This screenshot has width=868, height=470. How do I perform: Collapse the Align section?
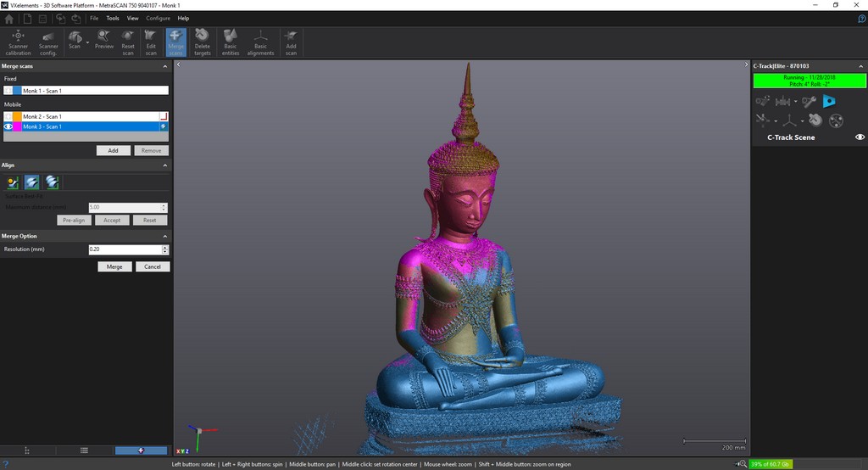coord(165,165)
